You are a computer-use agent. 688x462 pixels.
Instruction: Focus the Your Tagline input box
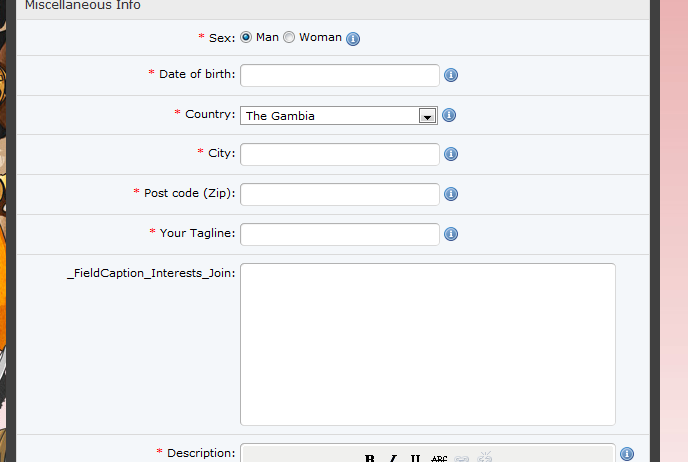[x=339, y=234]
